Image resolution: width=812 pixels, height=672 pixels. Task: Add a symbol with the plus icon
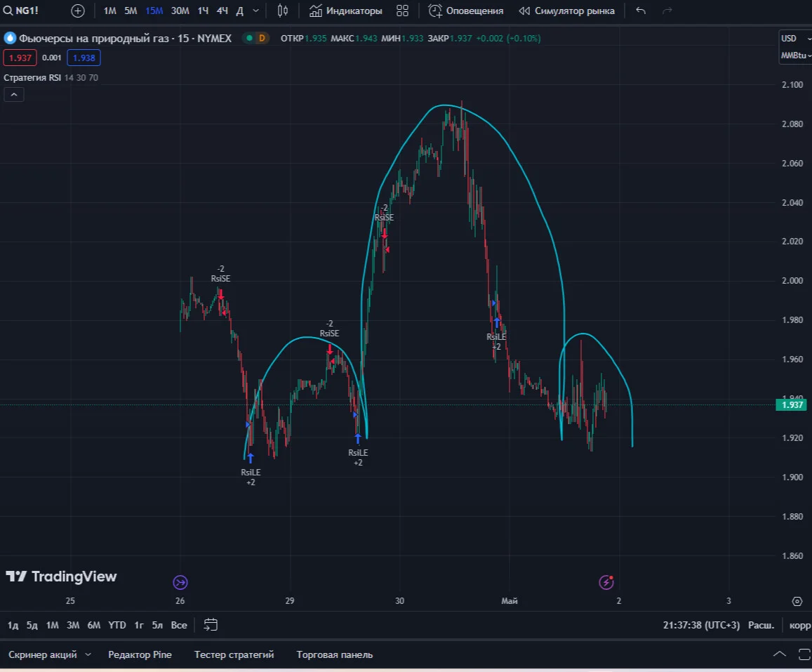(78, 11)
